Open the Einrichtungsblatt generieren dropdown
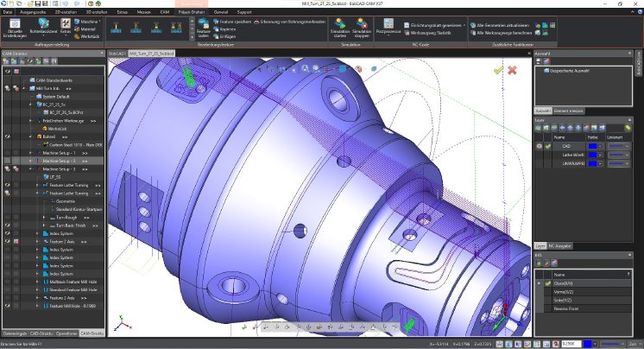This screenshot has height=349, width=644. pyautogui.click(x=464, y=25)
